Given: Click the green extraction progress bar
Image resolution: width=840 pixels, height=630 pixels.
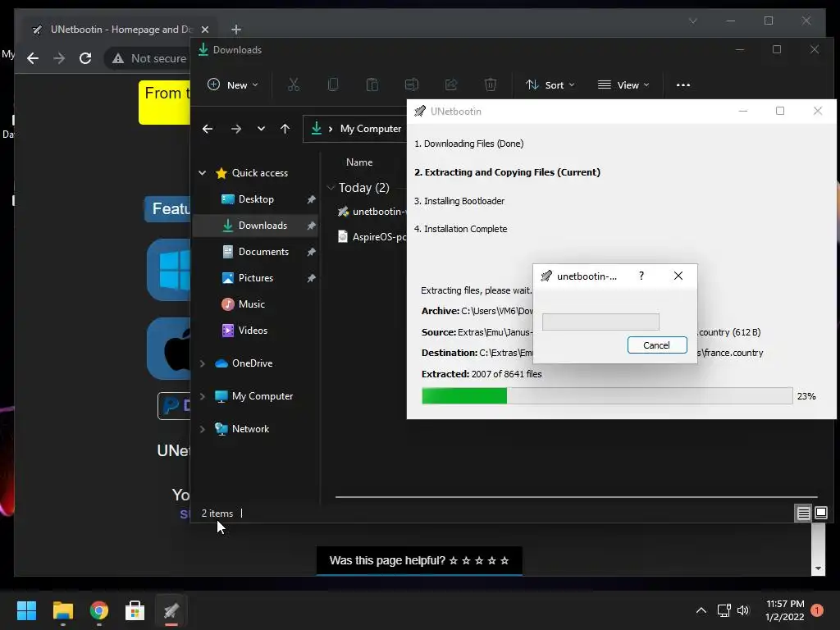Looking at the screenshot, I should click(x=607, y=396).
